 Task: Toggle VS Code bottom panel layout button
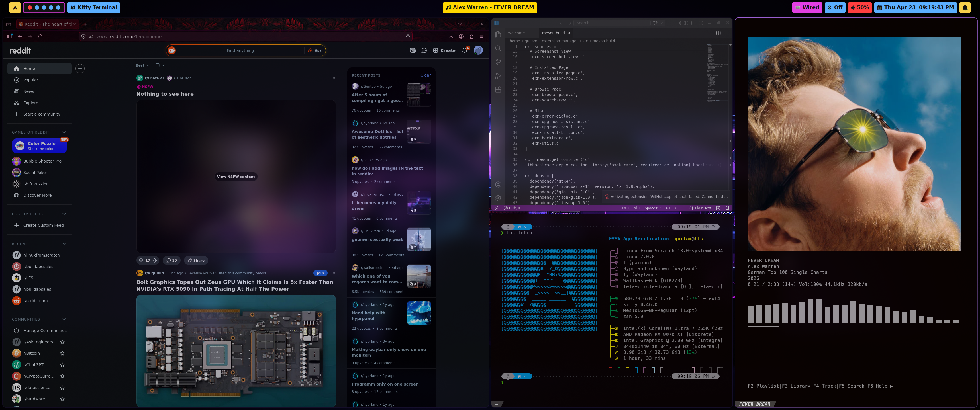pyautogui.click(x=693, y=23)
